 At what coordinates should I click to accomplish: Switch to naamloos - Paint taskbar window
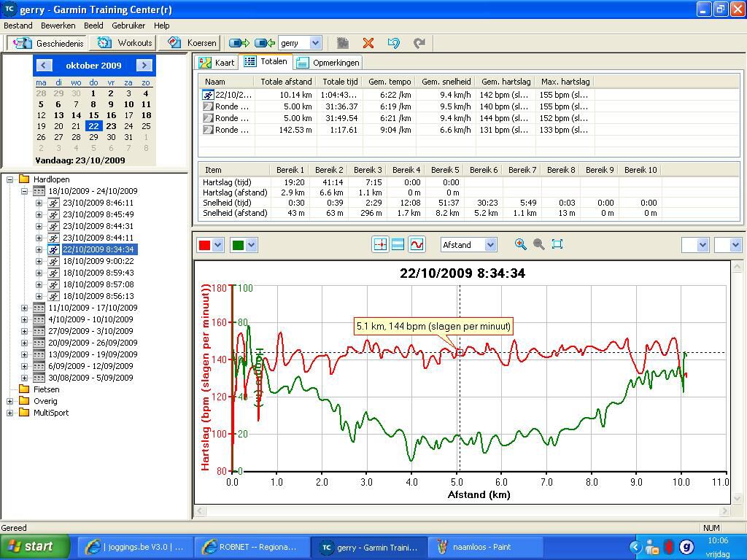coord(485,548)
